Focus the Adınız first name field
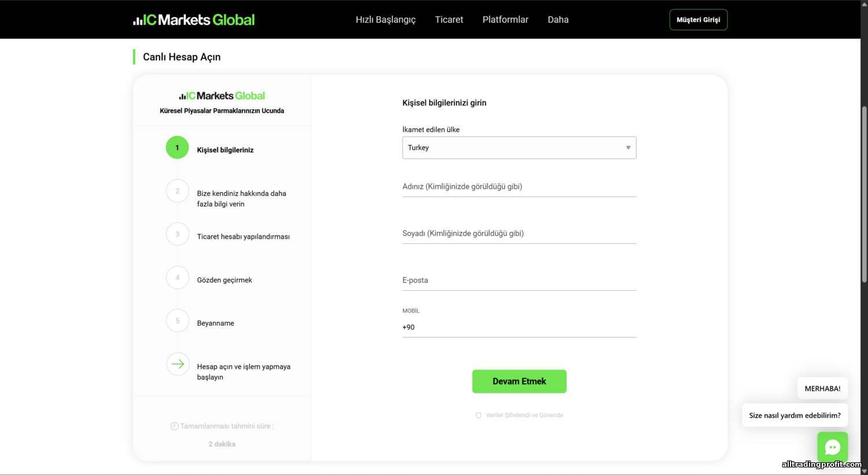 coord(518,187)
